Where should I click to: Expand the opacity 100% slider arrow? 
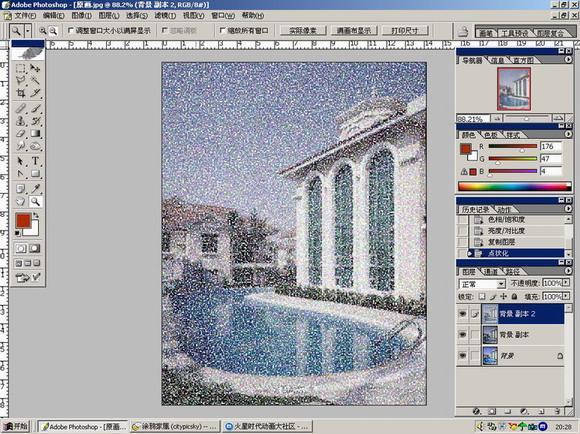click(x=566, y=283)
